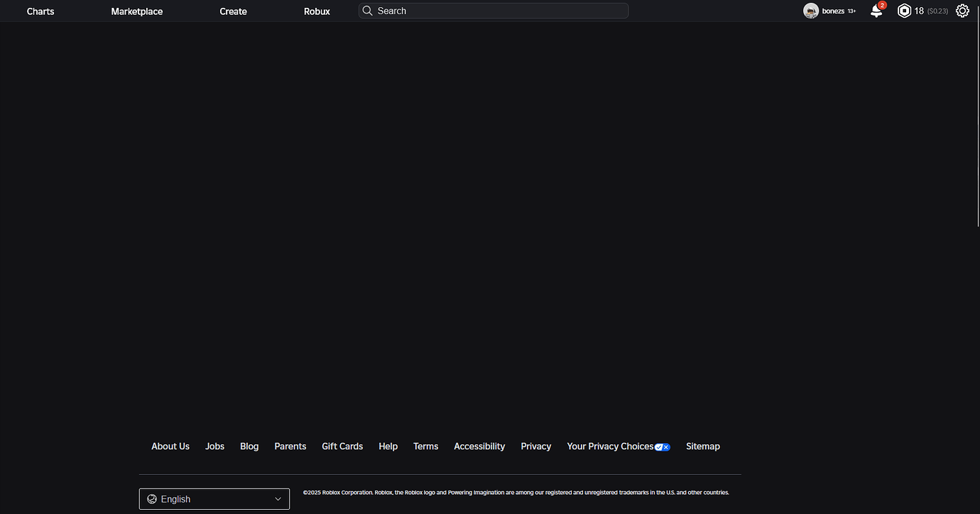
Task: Click the 13+ age label
Action: pos(851,11)
